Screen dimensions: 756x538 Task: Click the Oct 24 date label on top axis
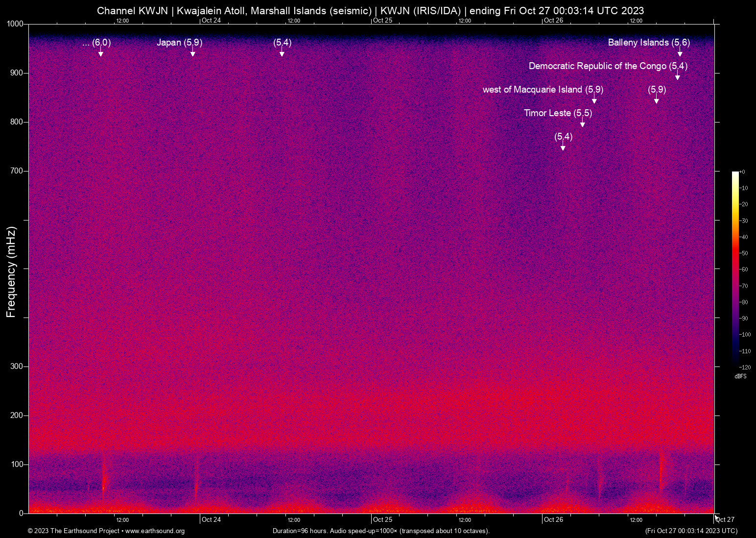(x=211, y=21)
